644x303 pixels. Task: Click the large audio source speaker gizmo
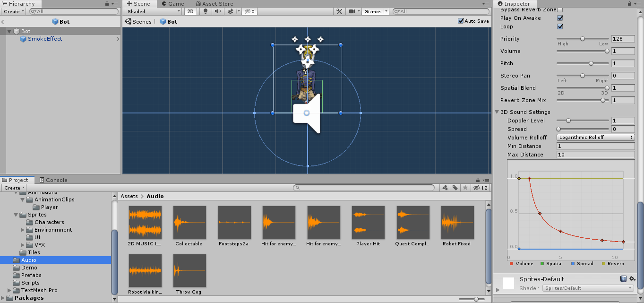click(x=307, y=113)
